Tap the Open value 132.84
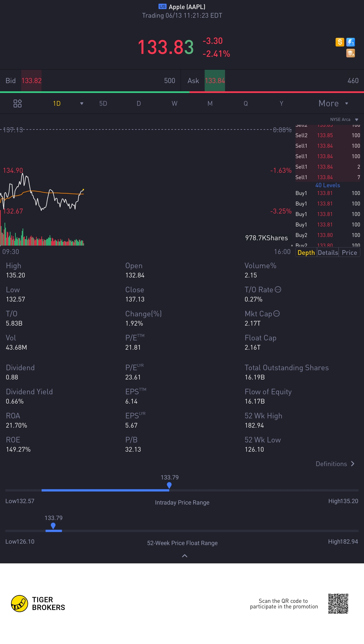The height and width of the screenshot is (644, 364). point(135,275)
